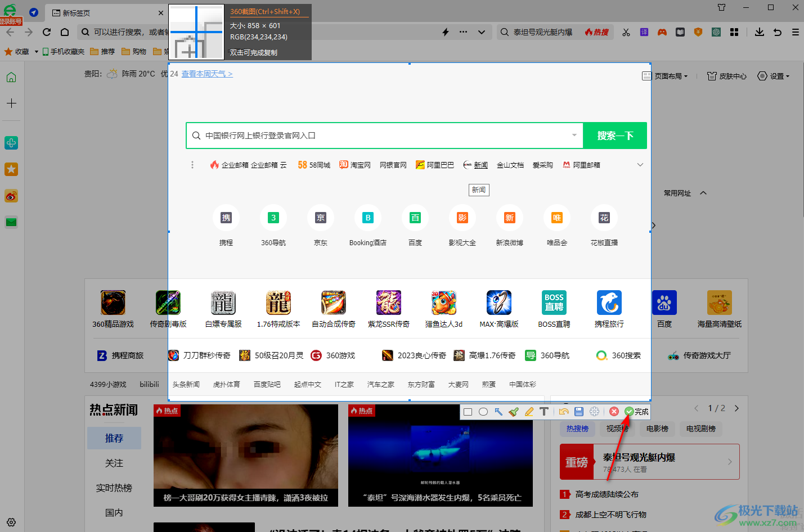Open the downloads icon in toolbar
This screenshot has width=804, height=532.
coord(760,32)
